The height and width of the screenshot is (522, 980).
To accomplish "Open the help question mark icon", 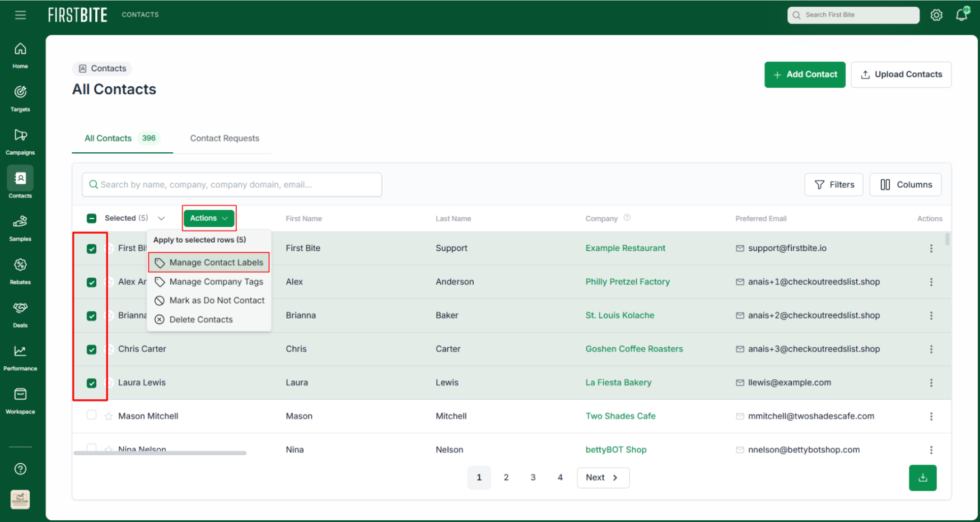I will 20,469.
